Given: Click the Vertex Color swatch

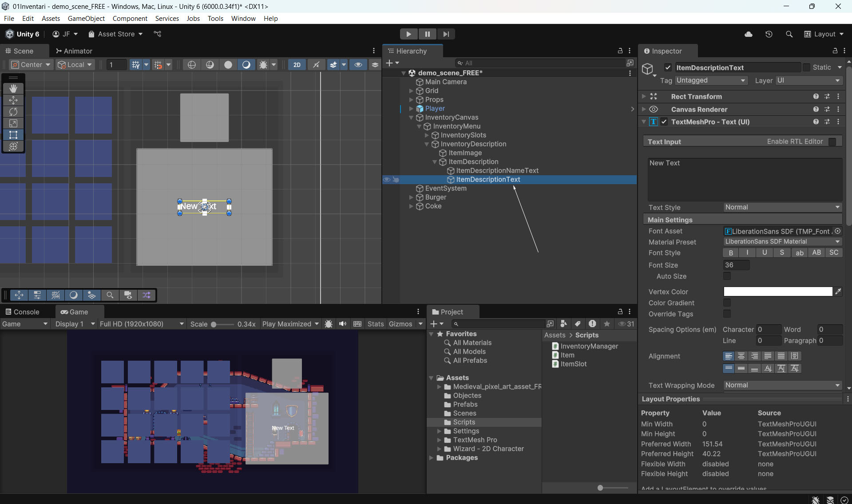Looking at the screenshot, I should click(x=778, y=291).
